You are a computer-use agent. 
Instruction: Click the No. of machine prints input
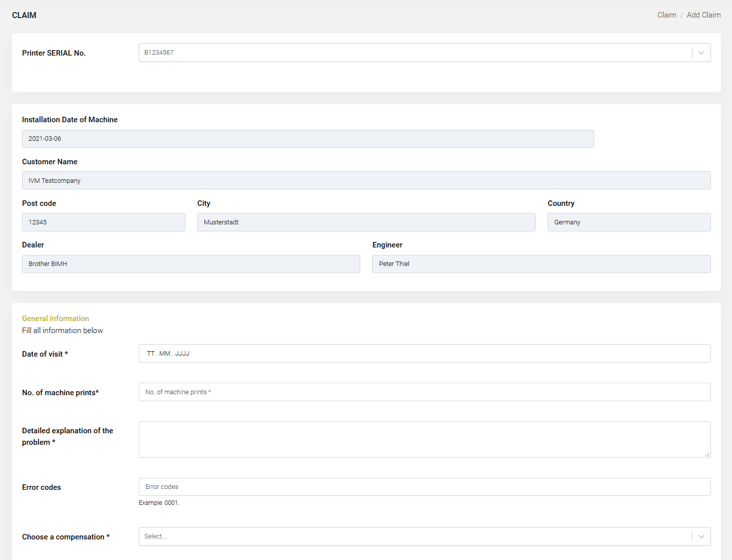[424, 392]
